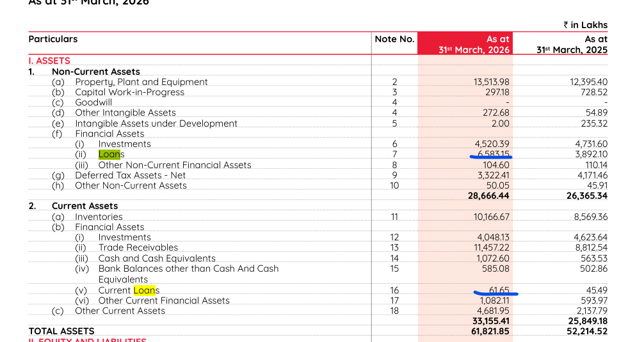
Task: Click the 'As at 31st March, 2025' header
Action: click(x=572, y=44)
